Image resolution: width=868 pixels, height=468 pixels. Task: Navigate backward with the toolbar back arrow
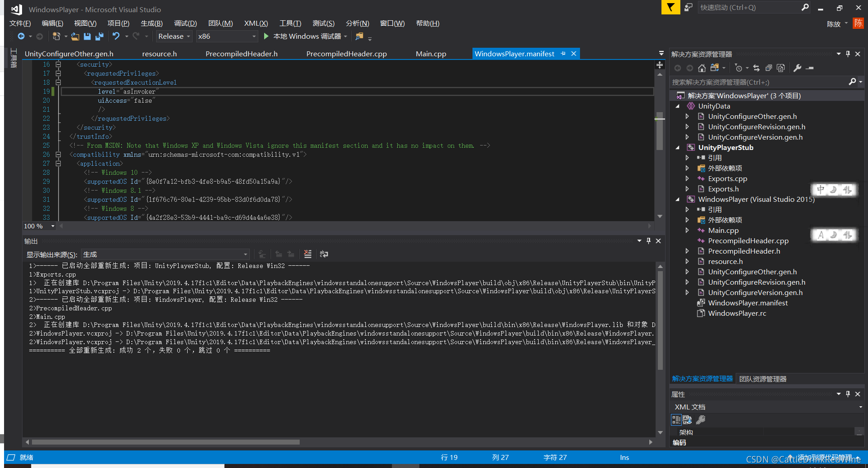coord(21,36)
